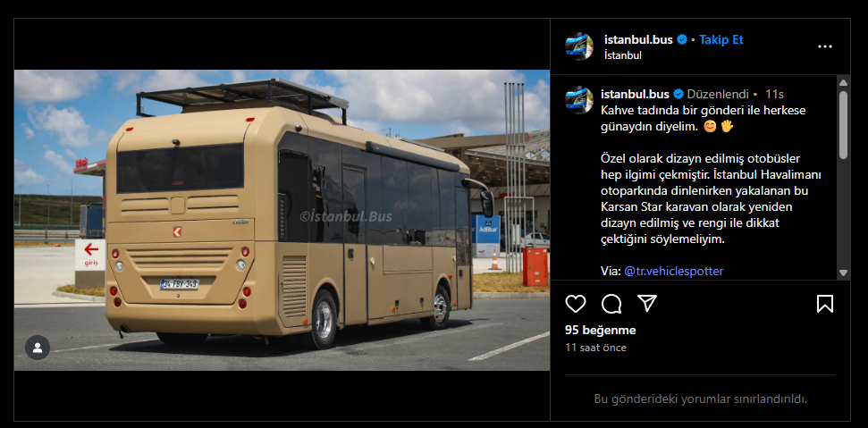Open more options three-dot menu
This screenshot has height=428, width=868.
pos(825,46)
